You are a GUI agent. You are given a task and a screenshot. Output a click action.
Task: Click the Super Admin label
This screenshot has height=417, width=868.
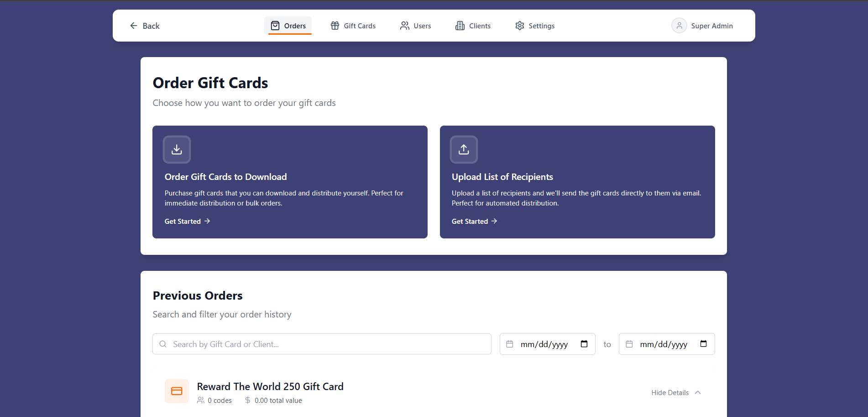(712, 26)
